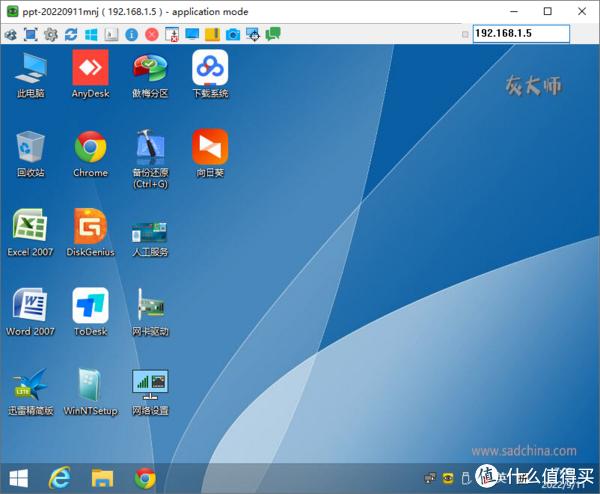Select the WinNTSetup desktop icon

(91, 392)
